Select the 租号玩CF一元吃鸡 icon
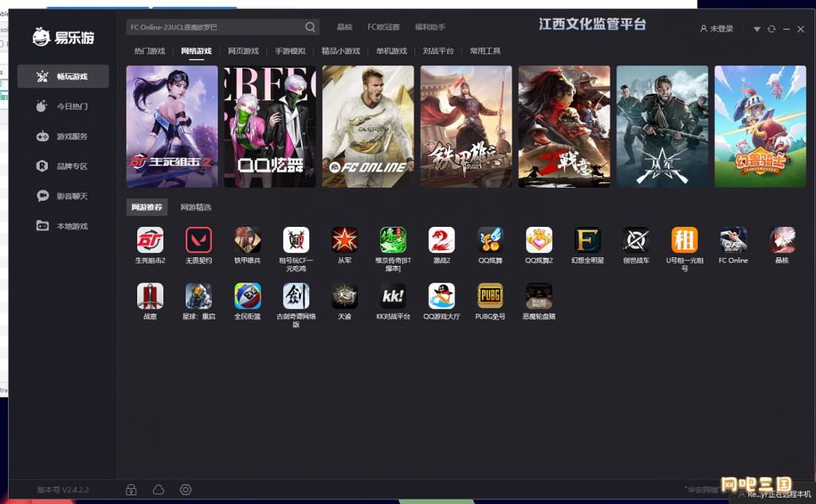The width and height of the screenshot is (816, 504). (x=296, y=240)
